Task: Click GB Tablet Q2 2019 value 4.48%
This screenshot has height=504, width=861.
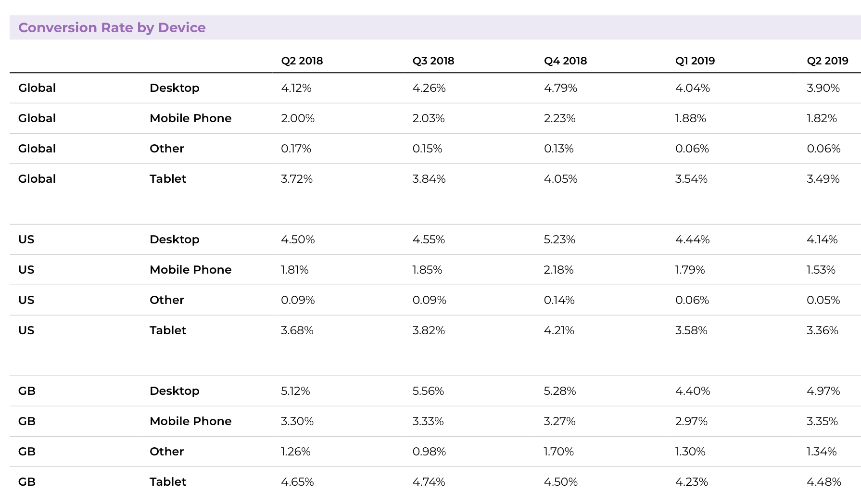Action: click(x=823, y=482)
